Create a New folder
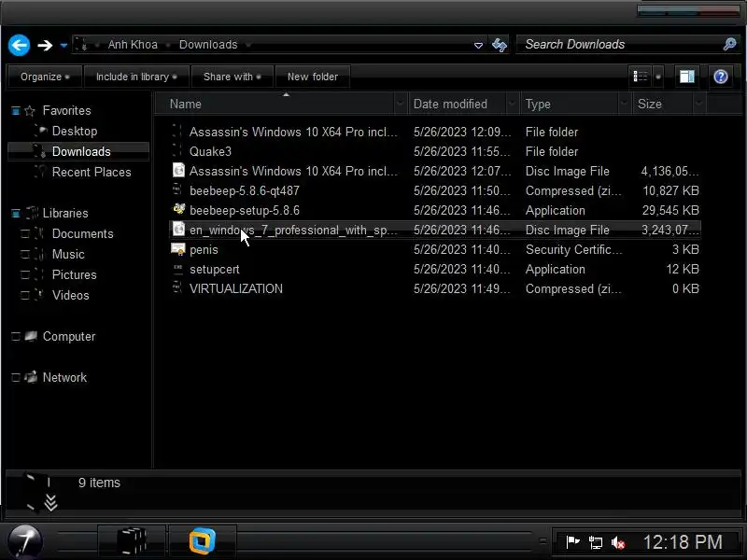The width and height of the screenshot is (747, 560). pyautogui.click(x=313, y=77)
